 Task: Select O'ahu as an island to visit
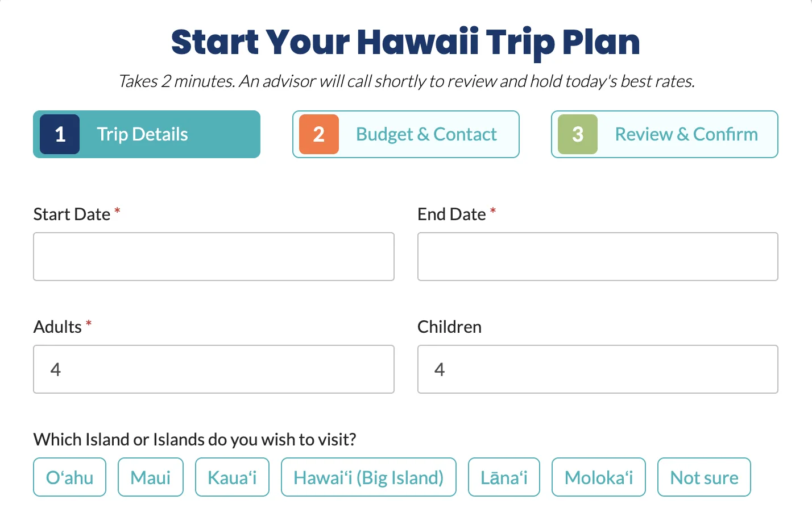[x=69, y=477]
